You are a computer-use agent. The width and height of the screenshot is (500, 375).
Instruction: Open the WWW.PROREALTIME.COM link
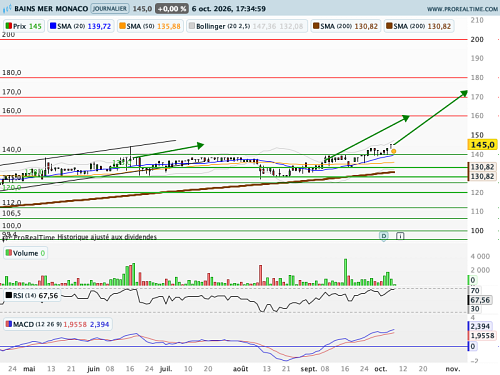[x=462, y=9]
